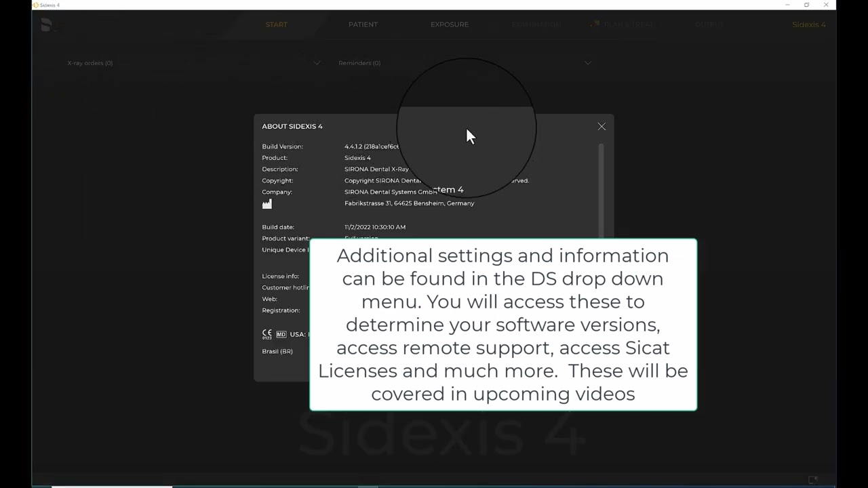Expand the Reminders (0) chevron

tap(588, 63)
